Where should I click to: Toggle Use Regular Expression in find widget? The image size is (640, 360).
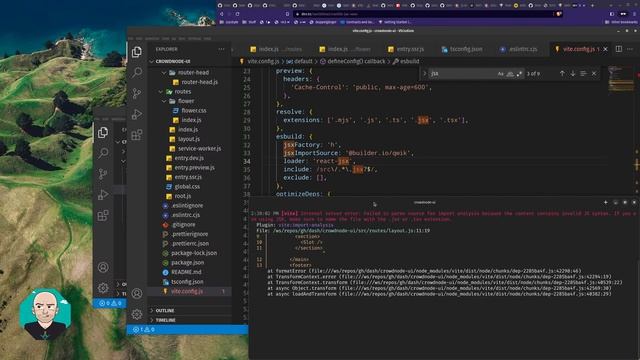519,74
